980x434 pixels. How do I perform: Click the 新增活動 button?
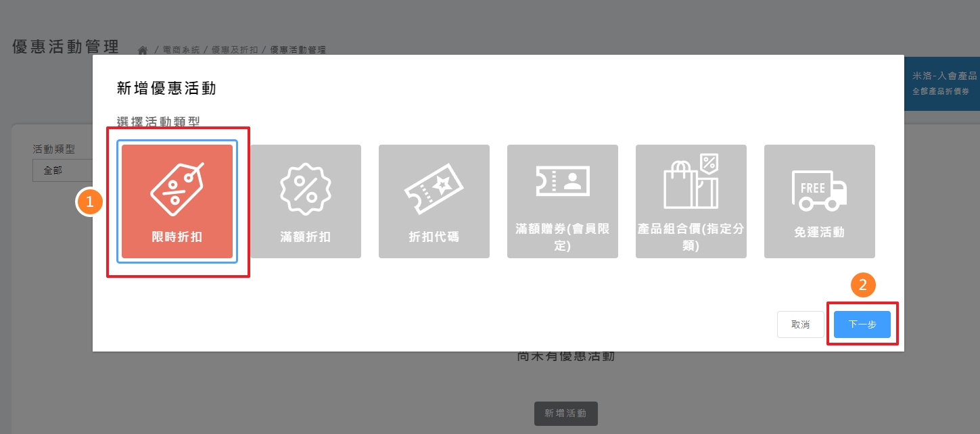point(565,413)
